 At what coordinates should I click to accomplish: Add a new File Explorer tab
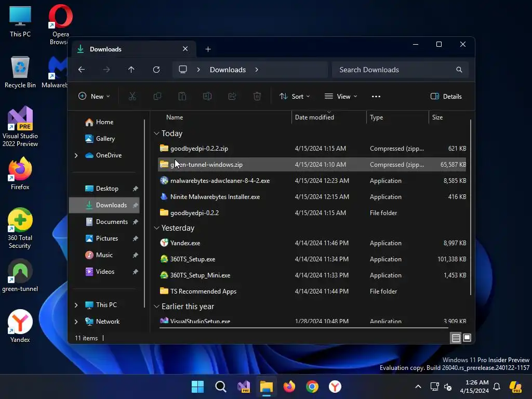pos(208,49)
